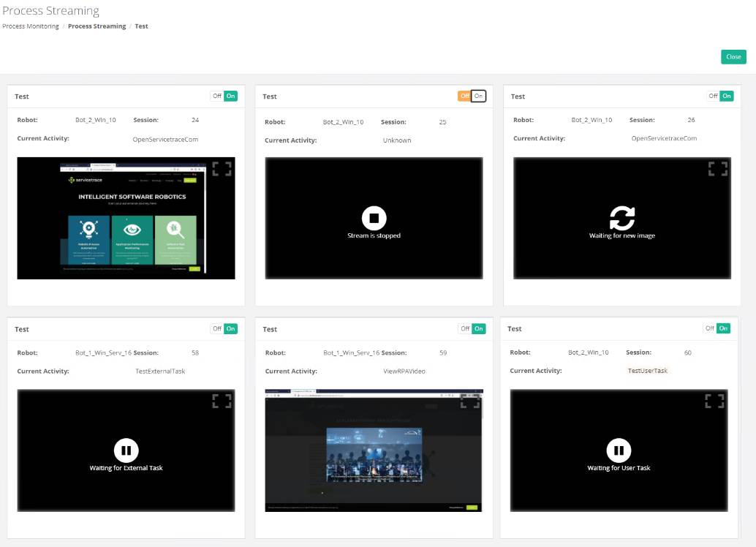Click the fullscreen icon on session 59 stream

(x=470, y=401)
